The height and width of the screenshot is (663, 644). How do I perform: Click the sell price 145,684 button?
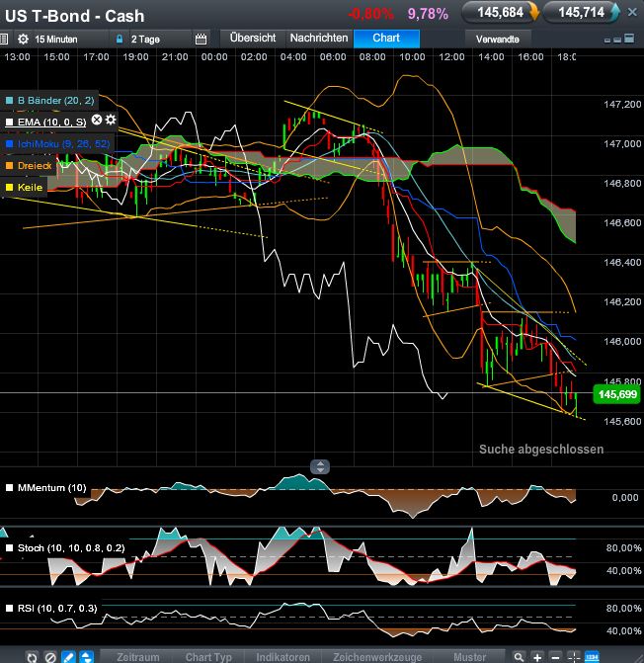(x=501, y=12)
